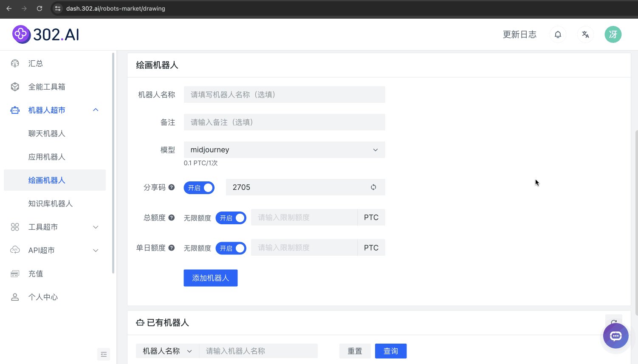Collapse the 机器人超市 chevron
The height and width of the screenshot is (364, 638).
tap(96, 110)
